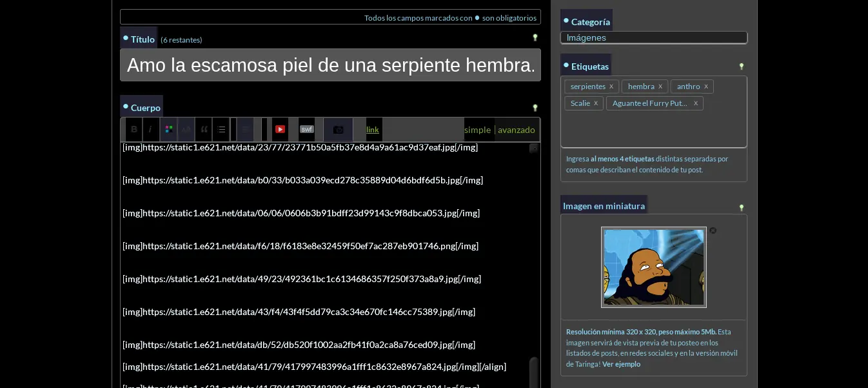The image size is (868, 388).
Task: Insert a quote block
Action: (204, 129)
